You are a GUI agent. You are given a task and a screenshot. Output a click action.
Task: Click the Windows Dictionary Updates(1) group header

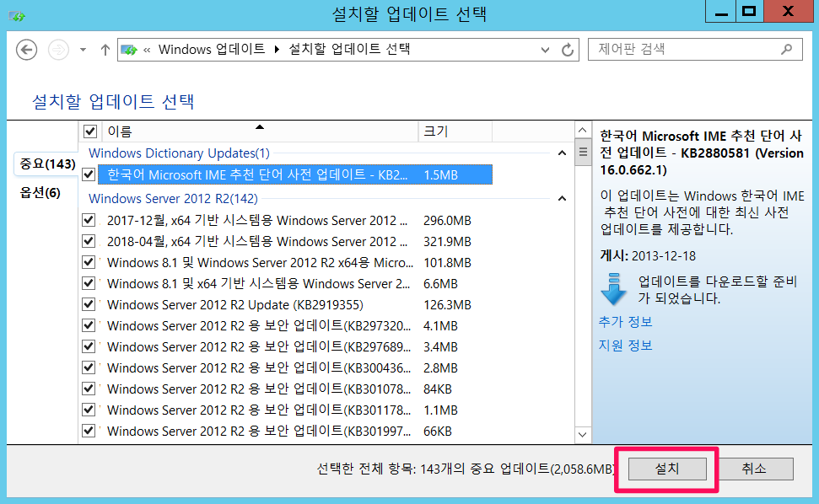point(179,153)
